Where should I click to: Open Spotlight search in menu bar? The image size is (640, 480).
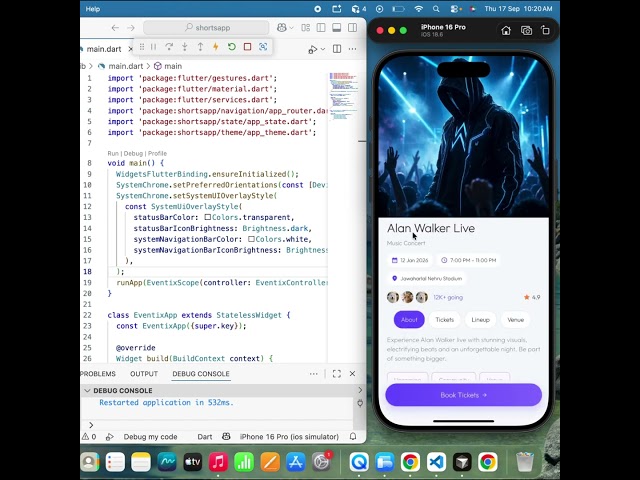[436, 9]
